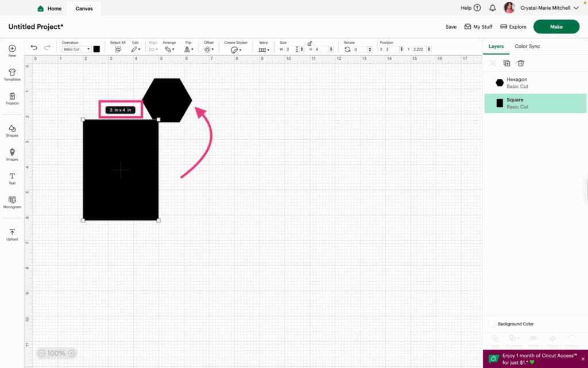Click the Position X field
This screenshot has height=368, width=588.
(392, 49)
